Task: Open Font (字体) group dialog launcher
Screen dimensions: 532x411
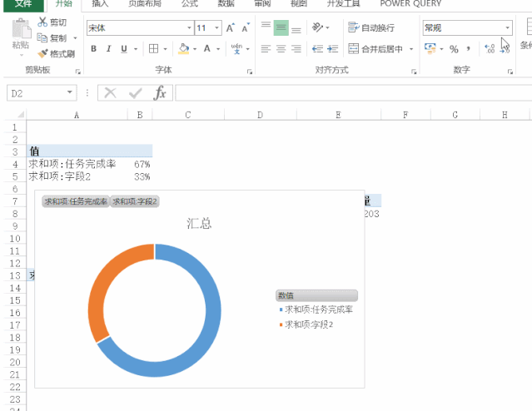Action: (250, 72)
